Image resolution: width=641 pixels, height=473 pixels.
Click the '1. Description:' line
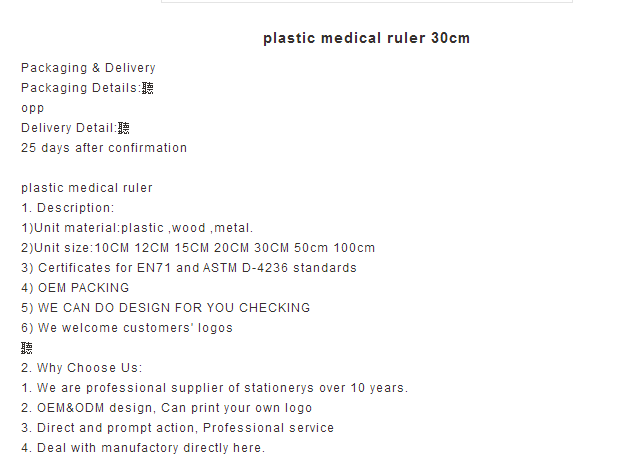click(68, 208)
